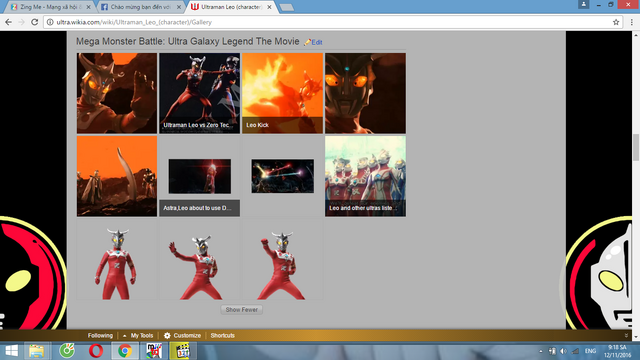640x360 pixels.
Task: Open File Explorer from the taskbar
Action: coord(36,351)
